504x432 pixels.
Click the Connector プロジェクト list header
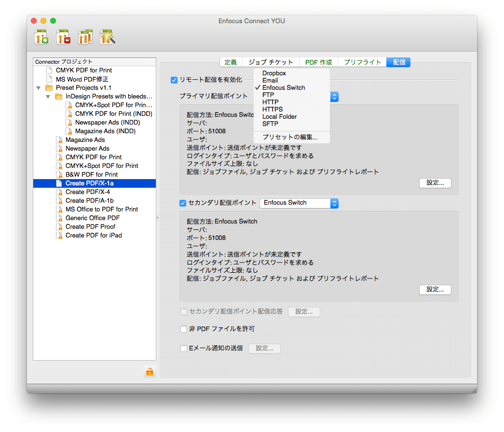(95, 62)
